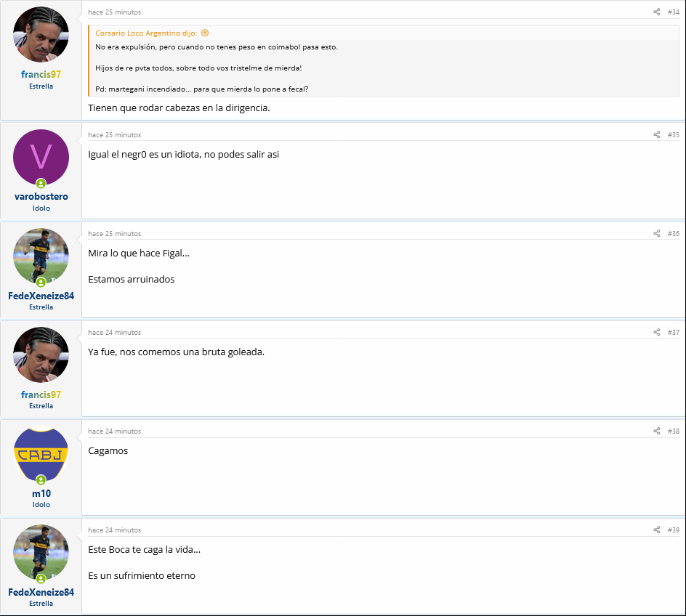This screenshot has width=686, height=616.
Task: Click text 'Ya fue, nos comemos una bruta goleada.'
Action: point(177,352)
